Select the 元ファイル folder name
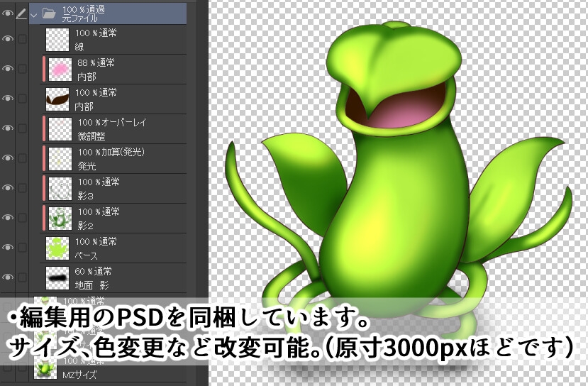Viewport: 588px width, 386px height. coord(80,18)
